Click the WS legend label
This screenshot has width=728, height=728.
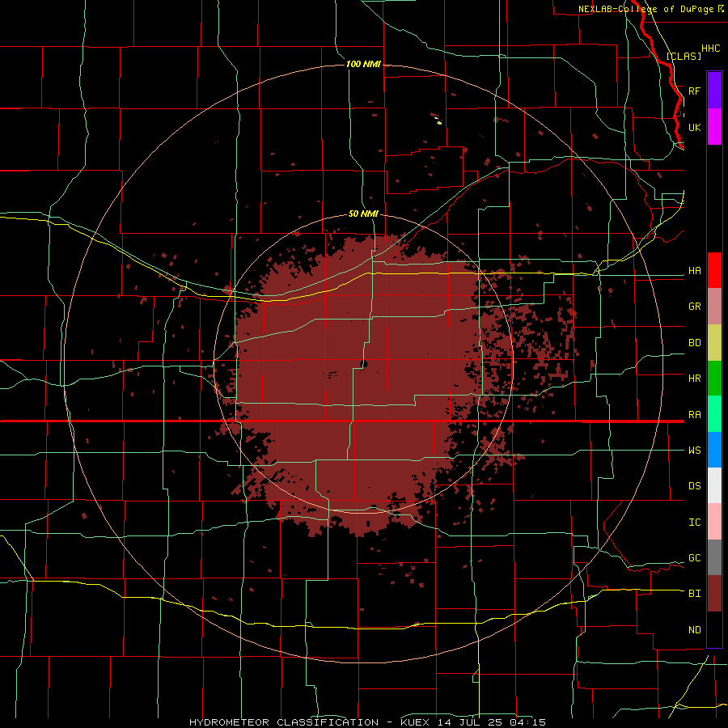click(x=694, y=451)
